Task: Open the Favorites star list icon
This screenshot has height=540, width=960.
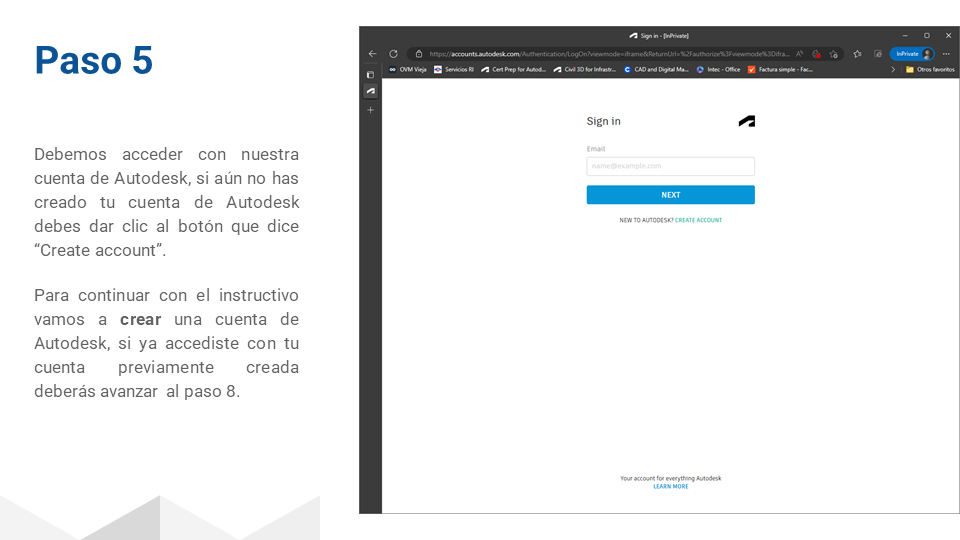Action: tap(857, 54)
